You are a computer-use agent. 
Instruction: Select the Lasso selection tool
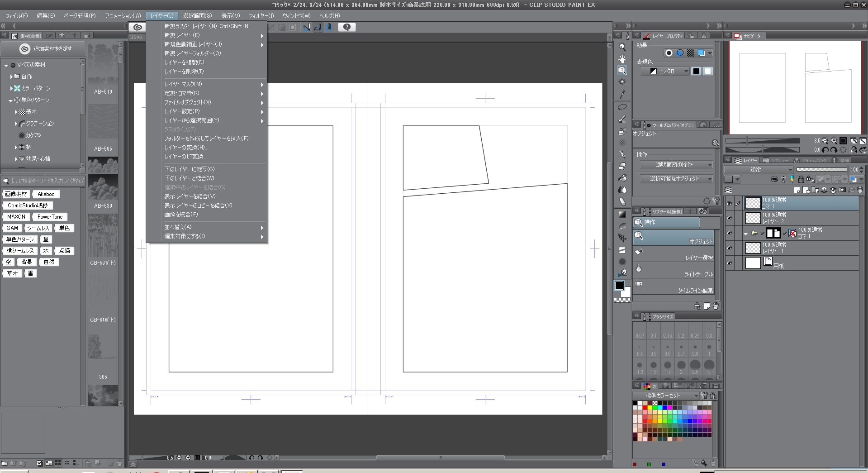622,107
